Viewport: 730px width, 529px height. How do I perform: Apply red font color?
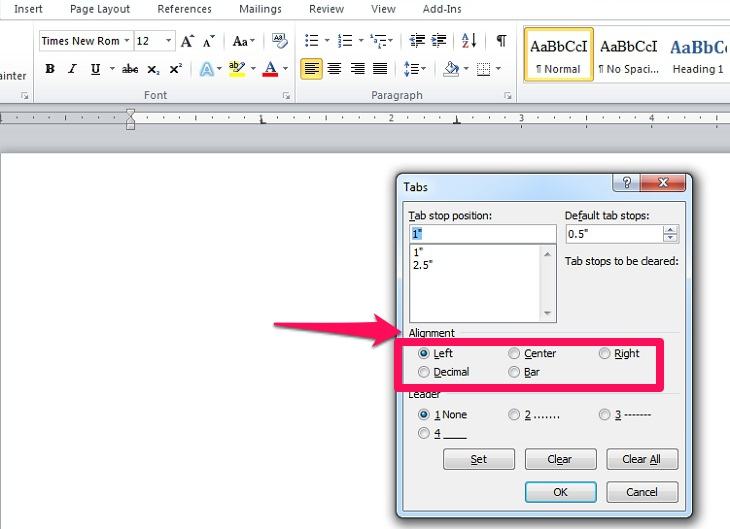(270, 69)
